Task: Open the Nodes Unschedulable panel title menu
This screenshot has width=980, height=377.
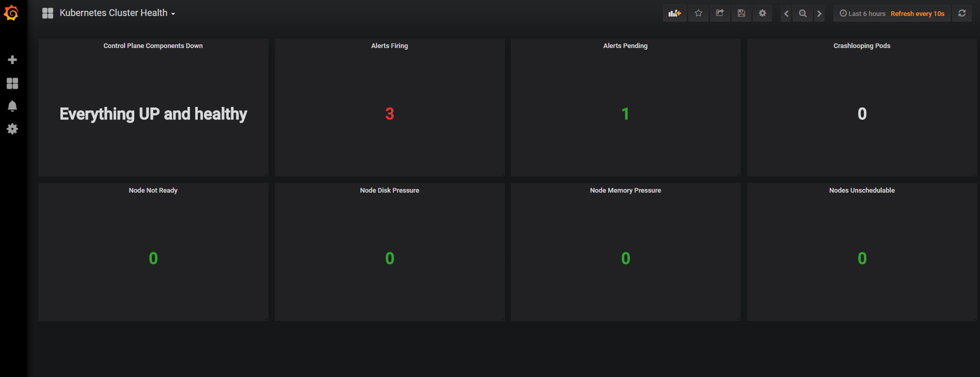Action: 862,191
